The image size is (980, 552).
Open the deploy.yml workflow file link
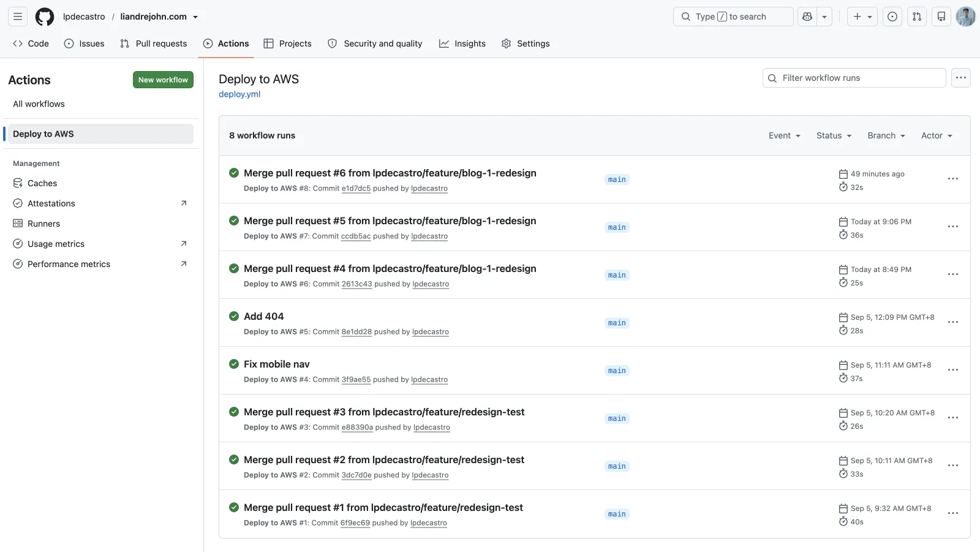[x=239, y=94]
